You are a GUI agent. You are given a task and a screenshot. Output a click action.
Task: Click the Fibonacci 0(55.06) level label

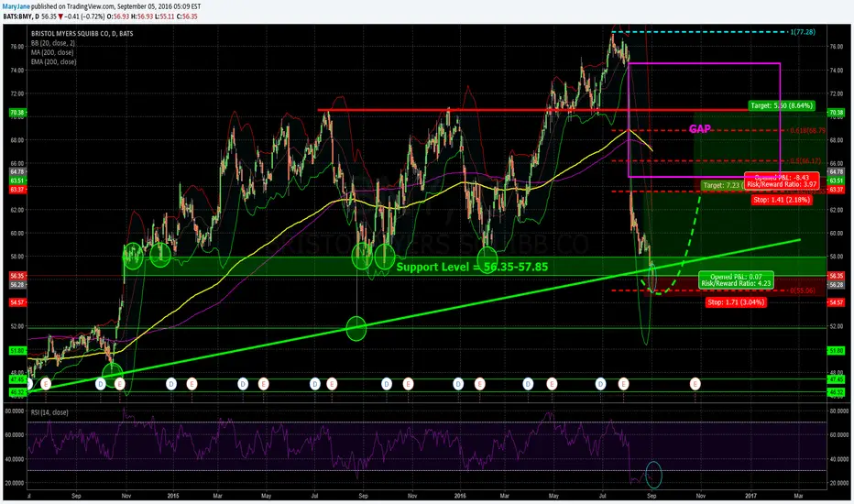coord(803,290)
